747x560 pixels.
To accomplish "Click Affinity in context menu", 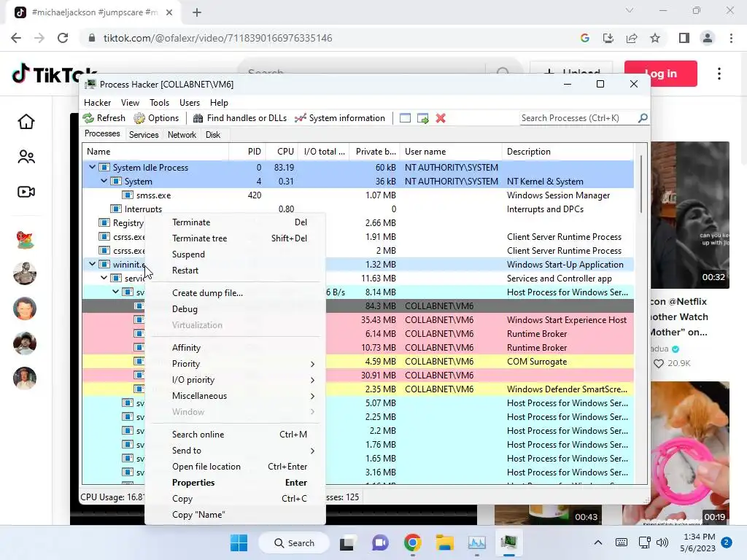I will click(x=236, y=348).
